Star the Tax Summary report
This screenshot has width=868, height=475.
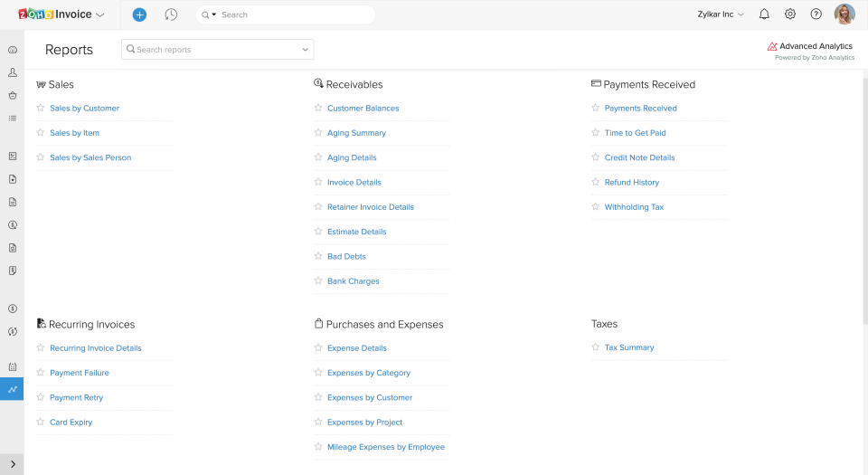pyautogui.click(x=595, y=347)
